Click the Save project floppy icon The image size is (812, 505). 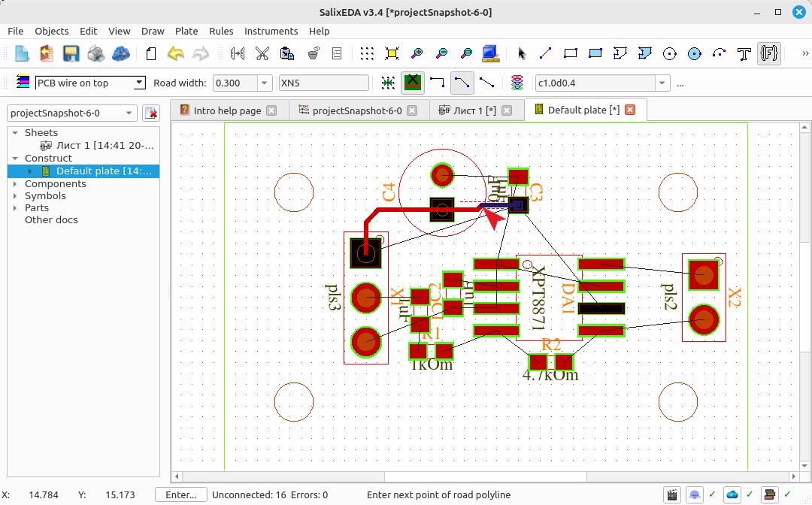pyautogui.click(x=71, y=53)
